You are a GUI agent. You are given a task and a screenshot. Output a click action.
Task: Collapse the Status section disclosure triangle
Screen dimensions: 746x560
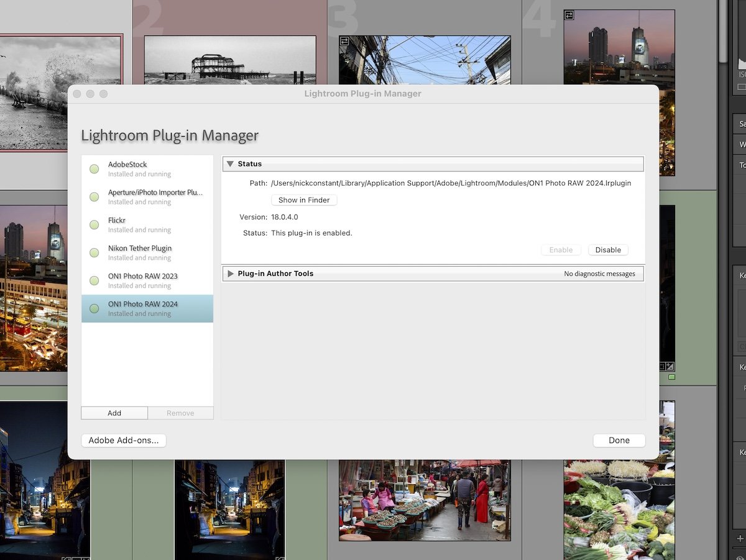pos(231,163)
